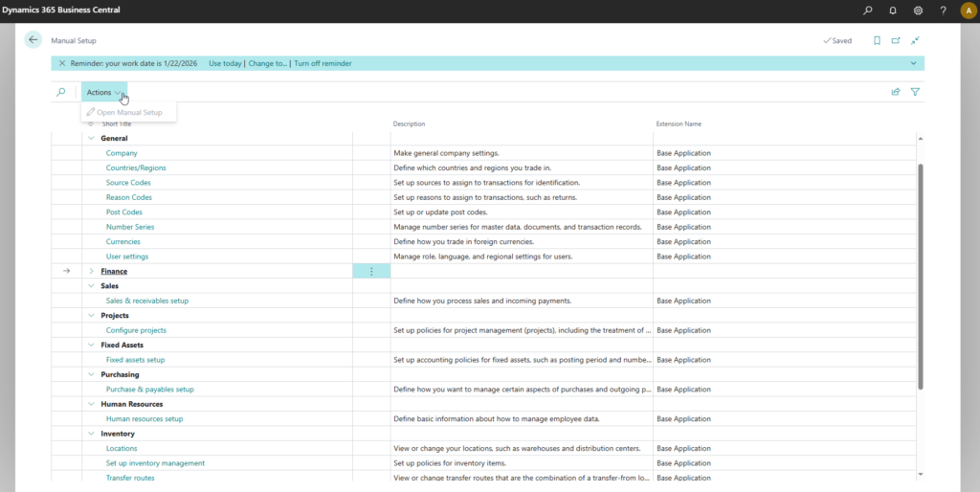The image size is (980, 492).
Task: Sort by Extension Name column header
Action: [679, 123]
